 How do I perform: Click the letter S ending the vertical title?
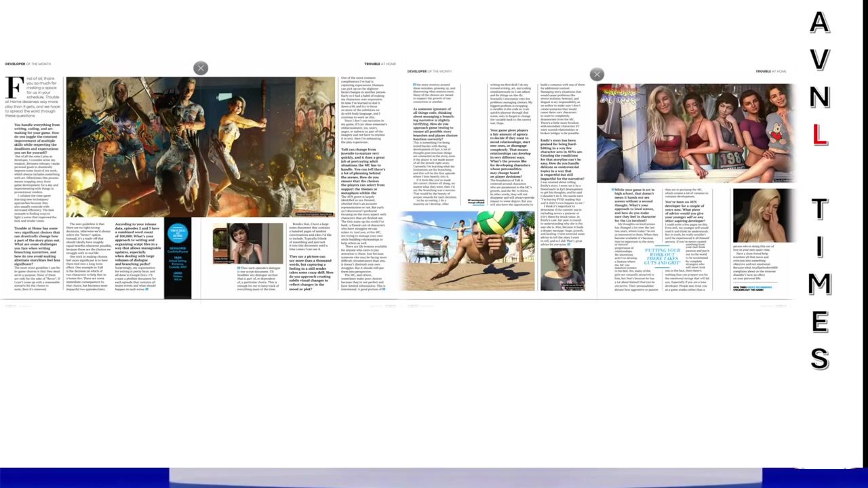point(820,359)
